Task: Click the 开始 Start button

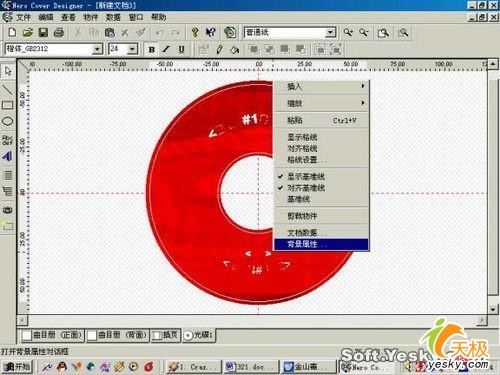Action: (17, 367)
